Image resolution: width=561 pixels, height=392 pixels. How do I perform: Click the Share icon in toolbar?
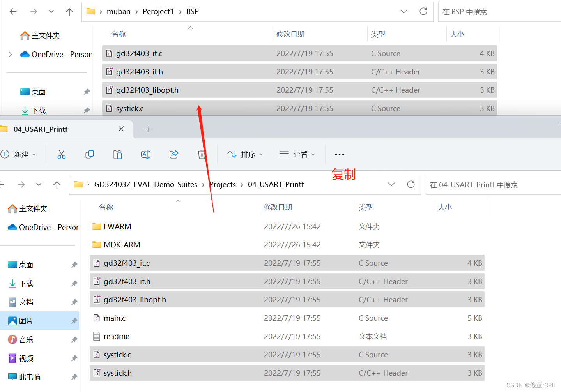pos(174,154)
